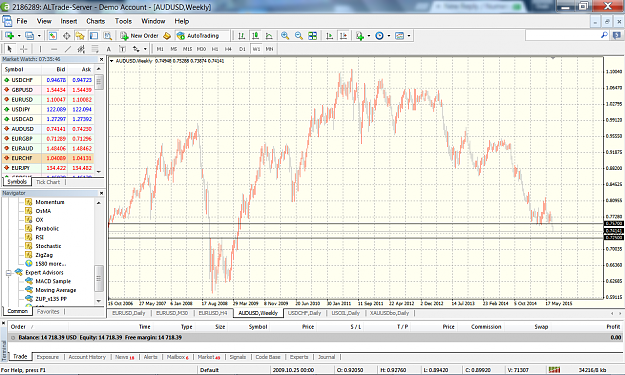Expand the Arrows tool dropdown

tap(145, 49)
